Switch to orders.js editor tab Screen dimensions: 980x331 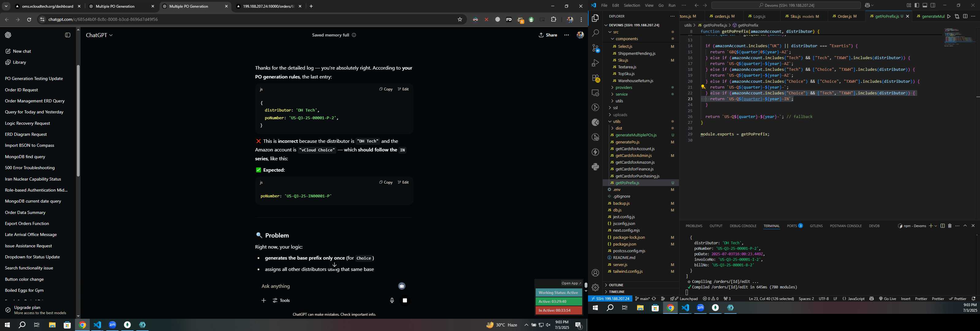[x=722, y=16]
